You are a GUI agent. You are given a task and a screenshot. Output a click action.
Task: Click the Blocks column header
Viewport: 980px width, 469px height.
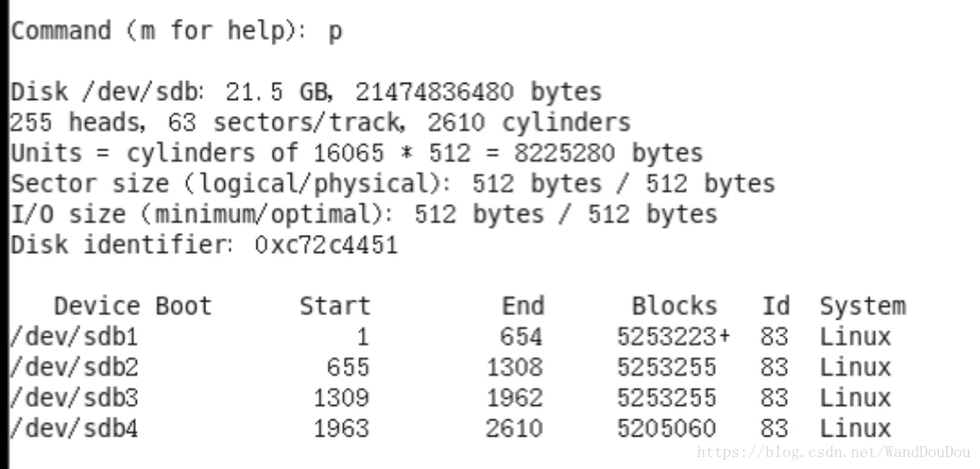675,306
